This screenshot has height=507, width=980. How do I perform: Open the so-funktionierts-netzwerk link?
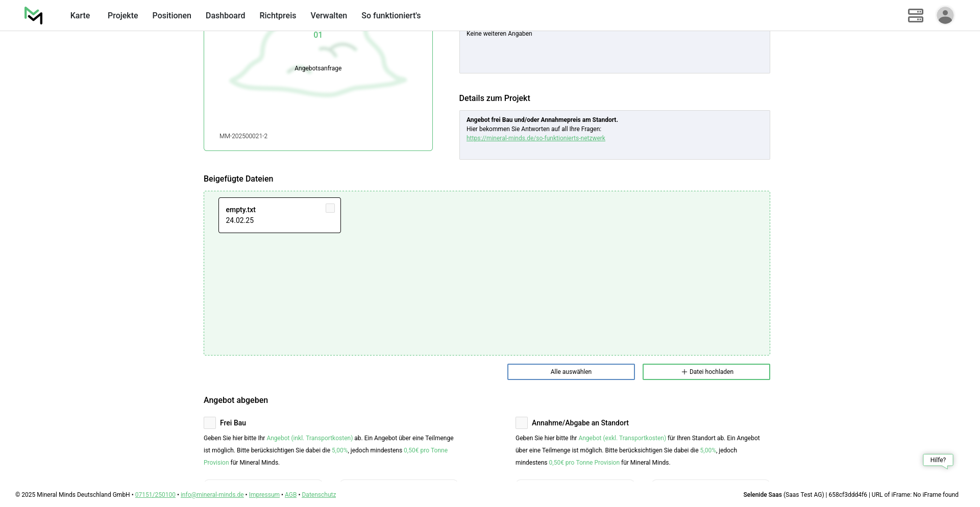pos(535,138)
